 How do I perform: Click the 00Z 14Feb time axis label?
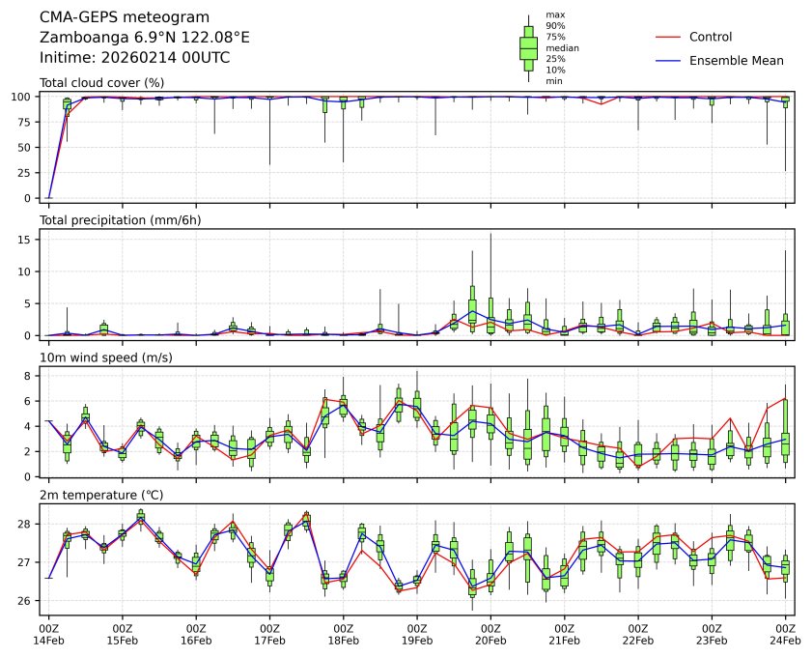pyautogui.click(x=48, y=634)
